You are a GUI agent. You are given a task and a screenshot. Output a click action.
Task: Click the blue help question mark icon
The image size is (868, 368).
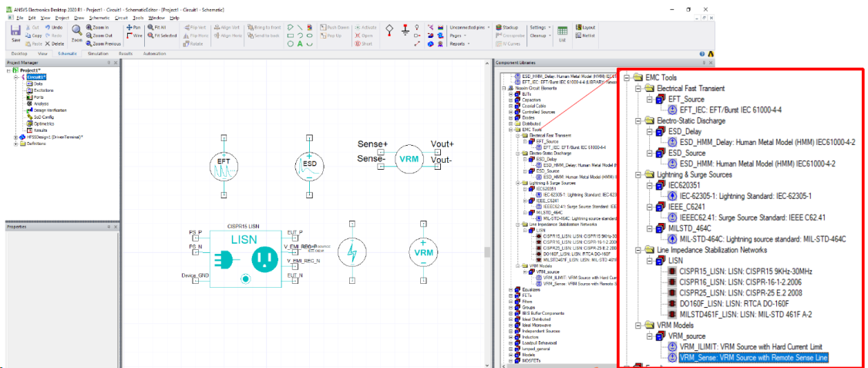pyautogui.click(x=702, y=54)
